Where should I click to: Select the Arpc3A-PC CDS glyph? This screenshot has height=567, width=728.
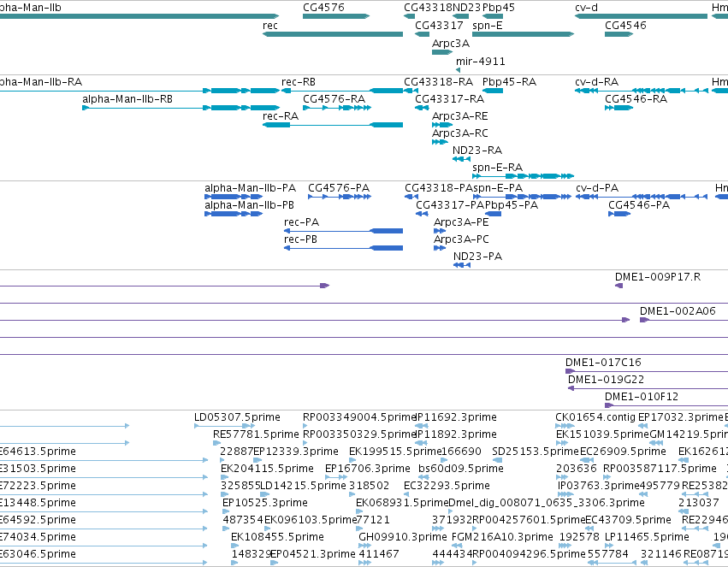pos(440,248)
